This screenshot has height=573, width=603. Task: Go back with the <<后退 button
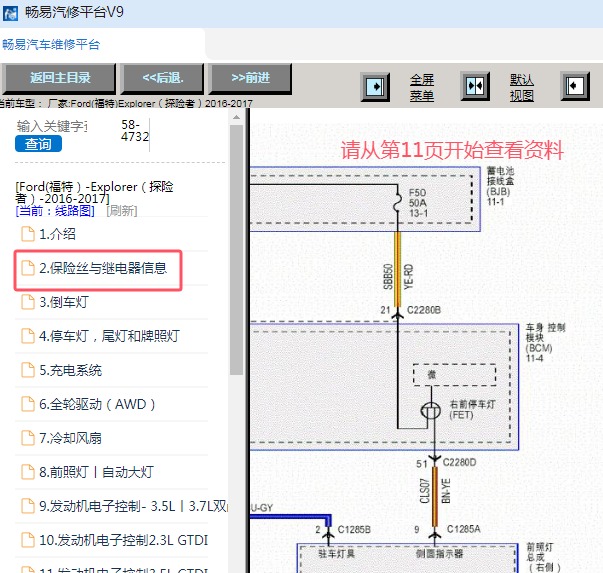point(162,78)
